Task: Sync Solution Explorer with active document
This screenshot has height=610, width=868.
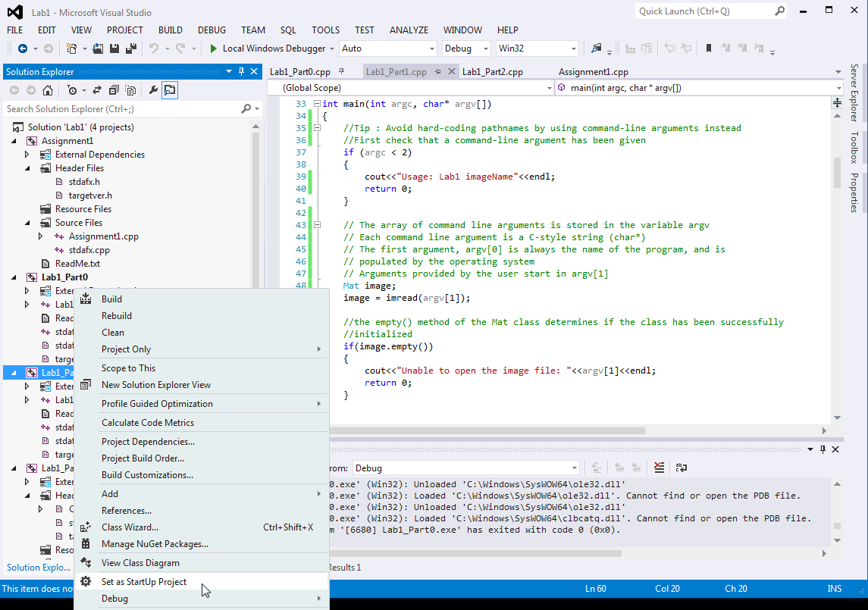Action: pyautogui.click(x=96, y=89)
